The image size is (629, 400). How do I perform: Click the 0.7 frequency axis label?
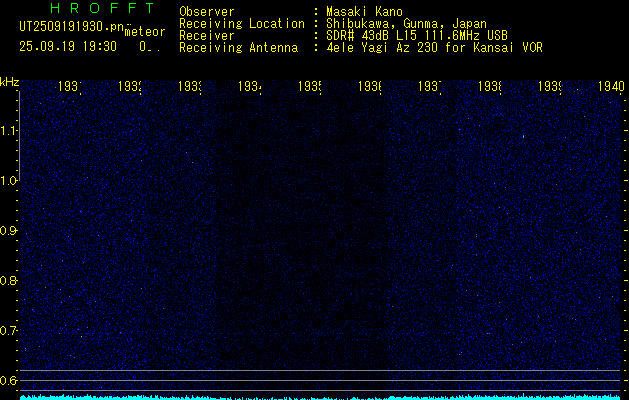[x=8, y=331]
